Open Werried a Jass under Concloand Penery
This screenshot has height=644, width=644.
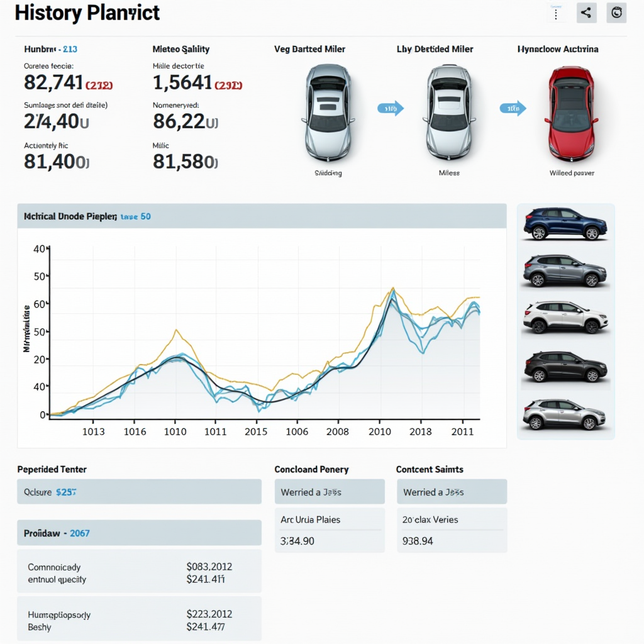click(329, 492)
